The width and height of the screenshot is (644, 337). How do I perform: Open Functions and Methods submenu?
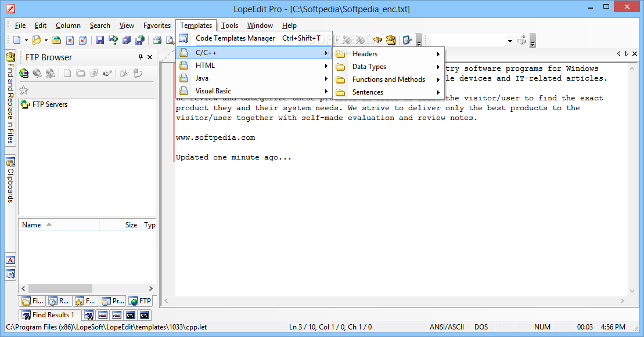click(x=388, y=79)
